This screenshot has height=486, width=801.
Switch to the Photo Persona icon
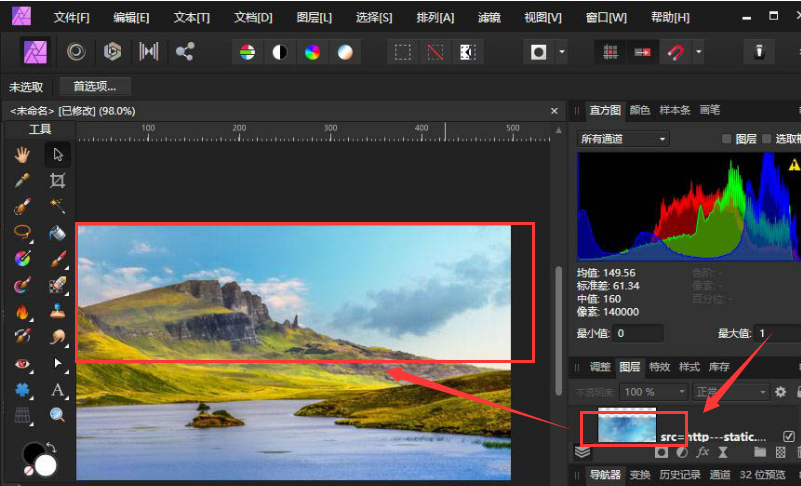tap(36, 52)
